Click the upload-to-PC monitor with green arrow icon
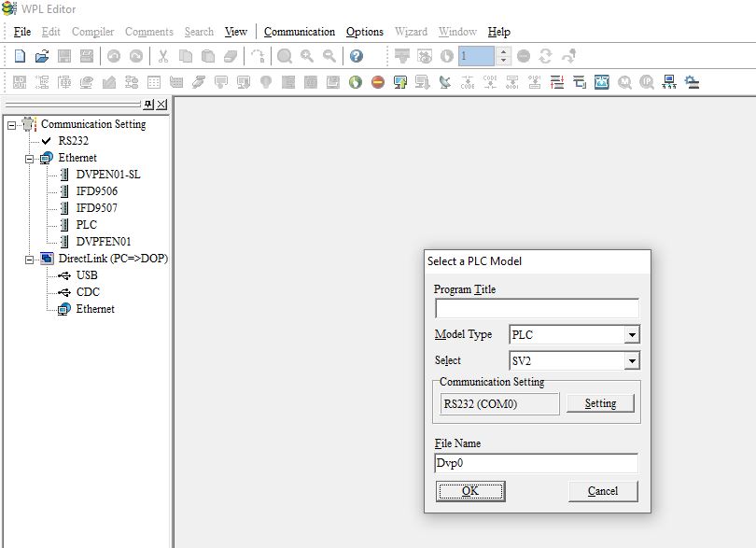 pyautogui.click(x=400, y=82)
